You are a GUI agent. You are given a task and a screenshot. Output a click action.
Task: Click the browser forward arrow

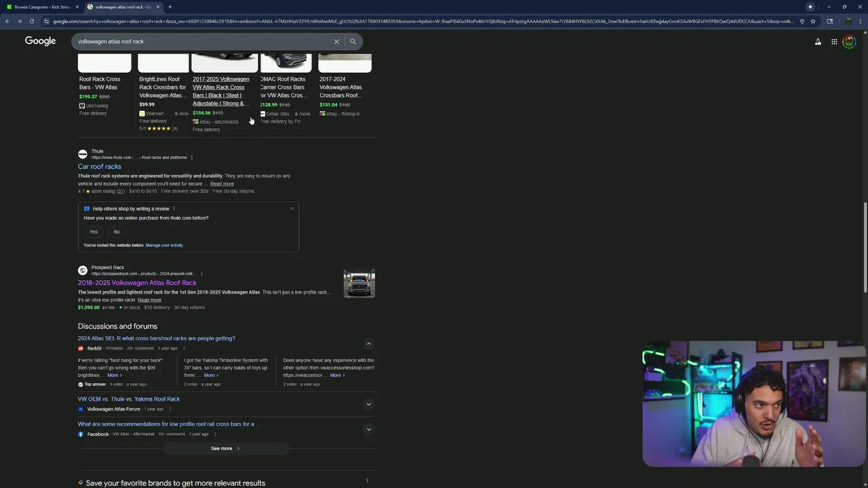(20, 21)
